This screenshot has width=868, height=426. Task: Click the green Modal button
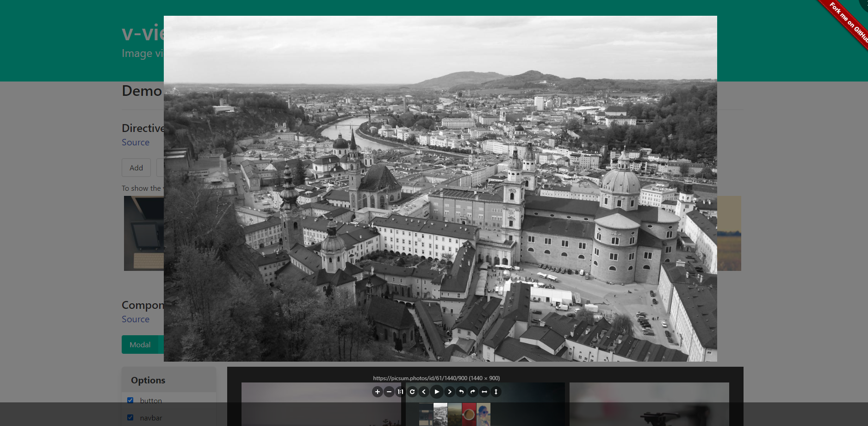click(140, 345)
